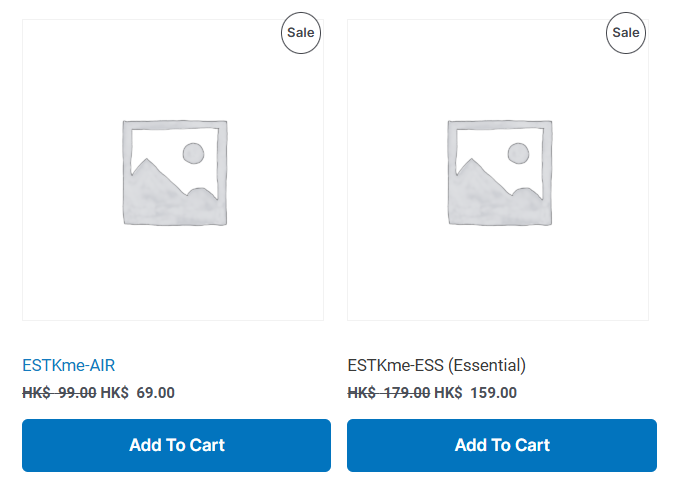Click the crossed-out HK$ 179.00 price

(x=388, y=393)
